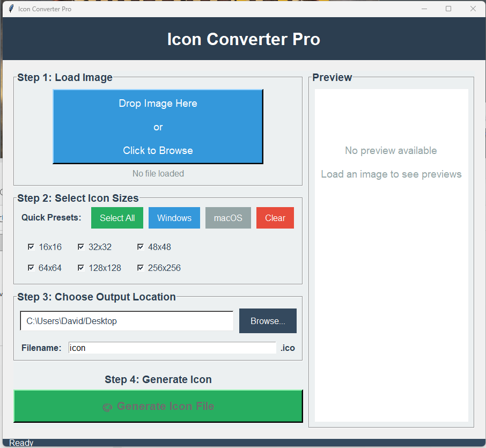Viewport: 486px width, 448px height.
Task: Click the Icon Converter Pro title bar icon
Action: (x=10, y=9)
